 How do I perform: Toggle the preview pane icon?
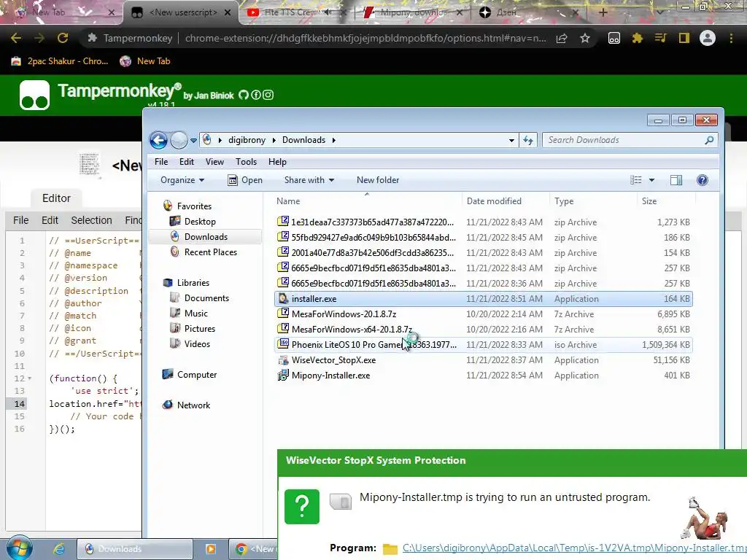point(676,180)
